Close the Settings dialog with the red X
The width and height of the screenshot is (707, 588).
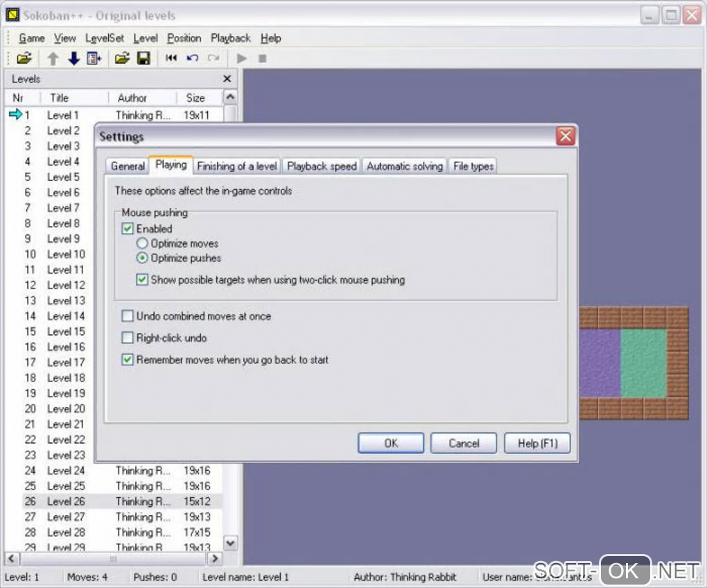pyautogui.click(x=566, y=136)
